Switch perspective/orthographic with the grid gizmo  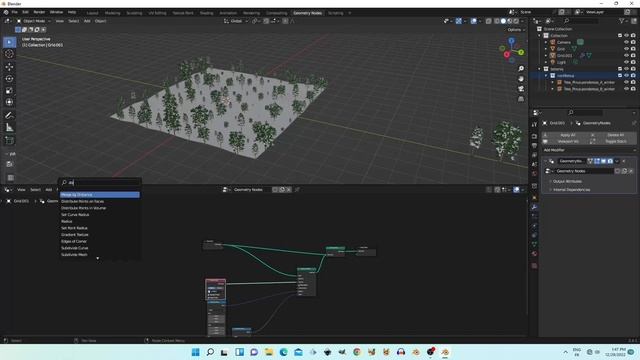click(x=521, y=99)
